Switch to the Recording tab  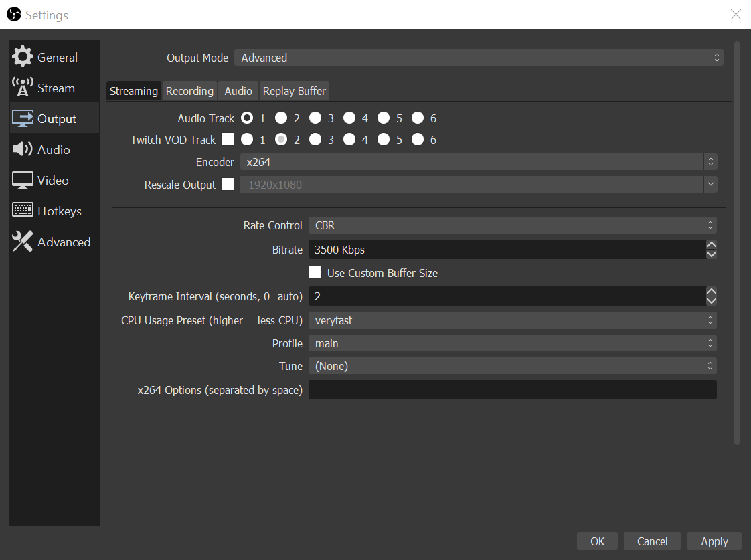coord(189,91)
